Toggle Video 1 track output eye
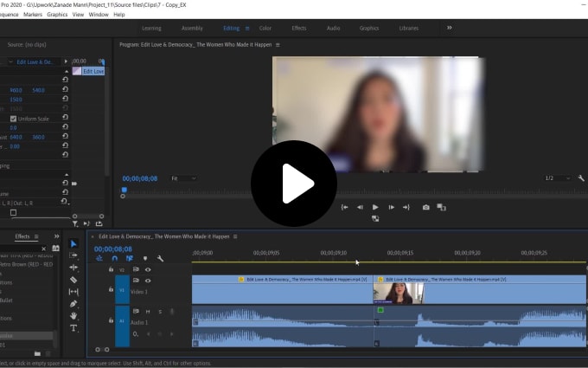Screen dimensions: 588x368 click(148, 281)
